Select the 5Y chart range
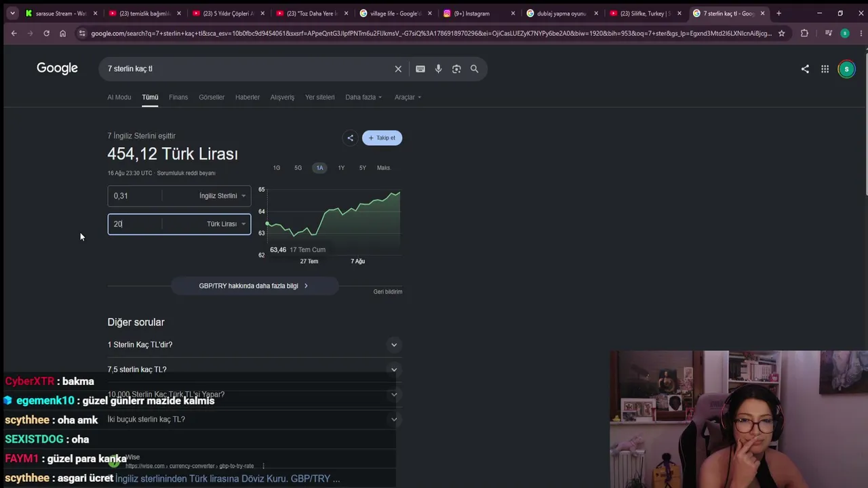The height and width of the screenshot is (488, 868). coord(363,168)
